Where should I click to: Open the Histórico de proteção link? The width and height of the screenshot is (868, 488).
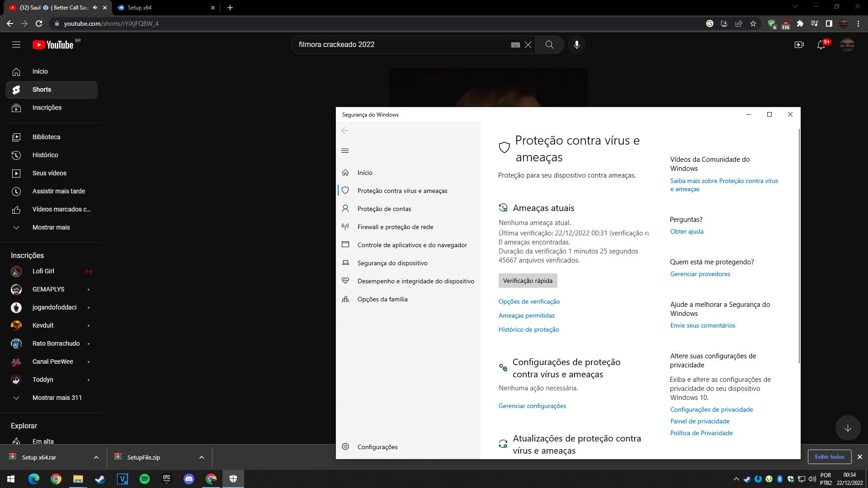click(528, 329)
